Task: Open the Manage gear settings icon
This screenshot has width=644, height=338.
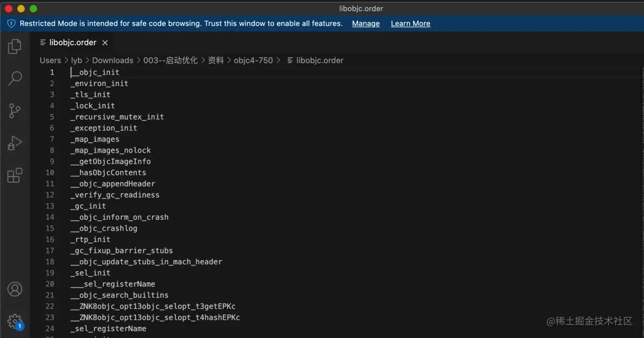Action: (14, 321)
